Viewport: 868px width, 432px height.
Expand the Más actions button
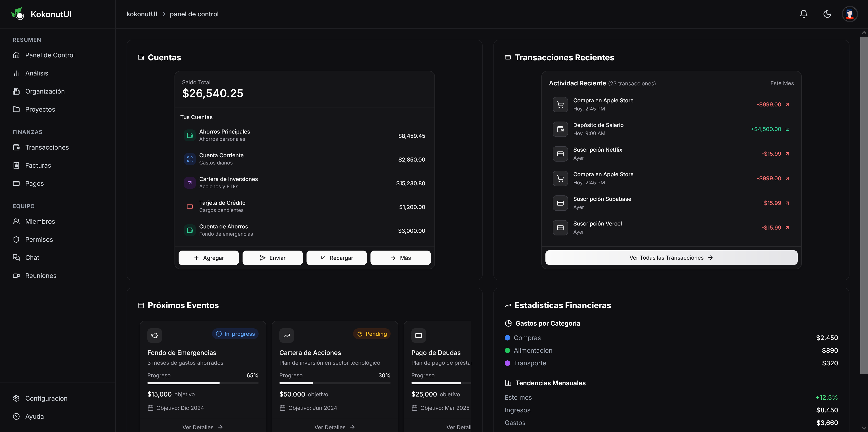point(400,258)
